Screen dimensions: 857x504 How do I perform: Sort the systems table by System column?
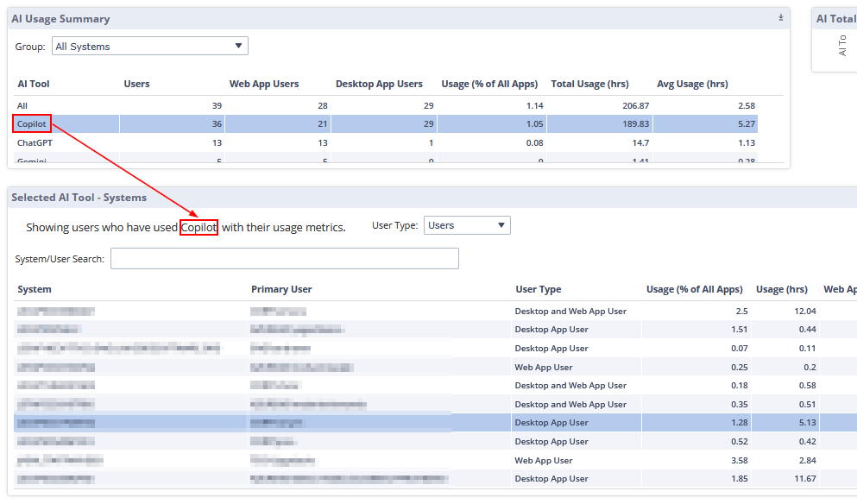coord(35,289)
